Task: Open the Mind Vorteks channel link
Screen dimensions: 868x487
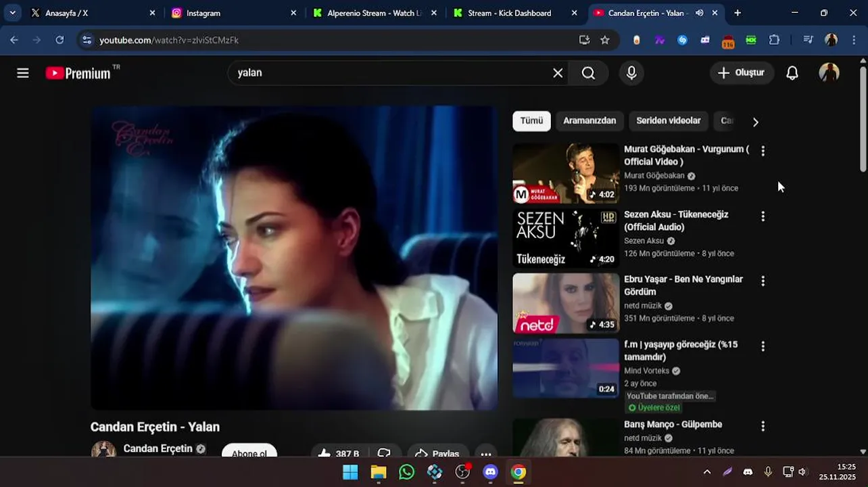Action: tap(646, 371)
